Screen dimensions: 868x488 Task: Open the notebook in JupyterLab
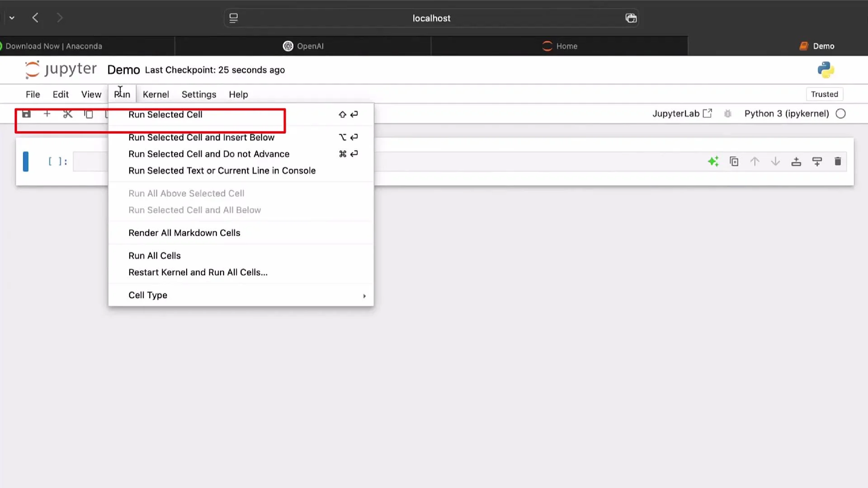click(x=682, y=114)
